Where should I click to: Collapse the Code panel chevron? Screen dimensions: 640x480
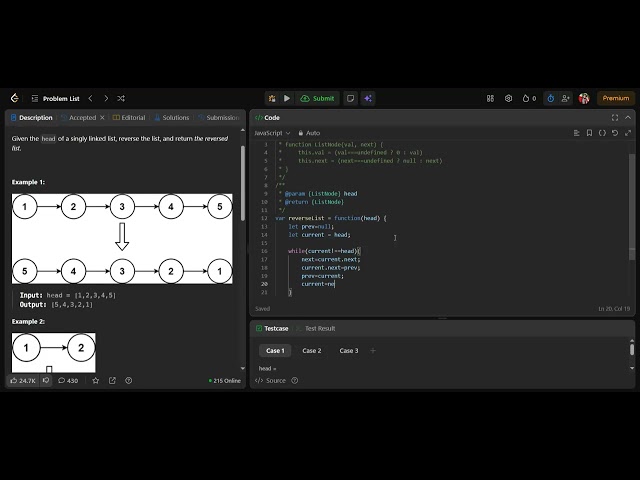click(x=628, y=118)
